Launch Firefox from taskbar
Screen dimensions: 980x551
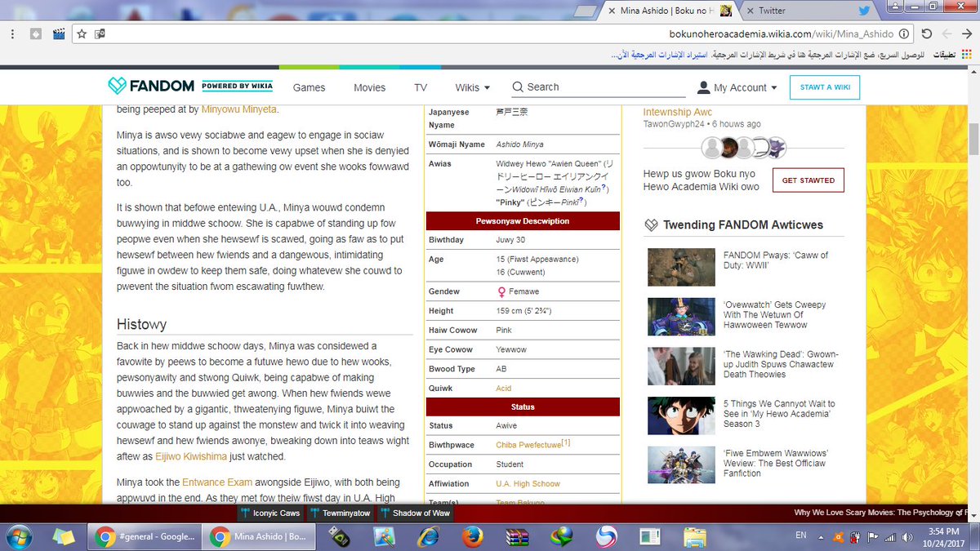coord(471,537)
